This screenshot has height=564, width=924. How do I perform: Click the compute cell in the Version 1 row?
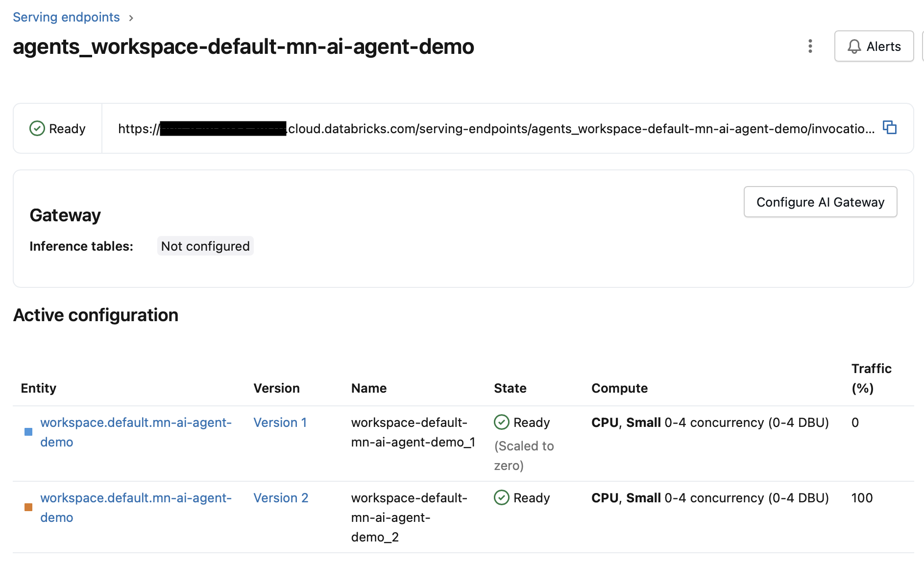point(710,422)
